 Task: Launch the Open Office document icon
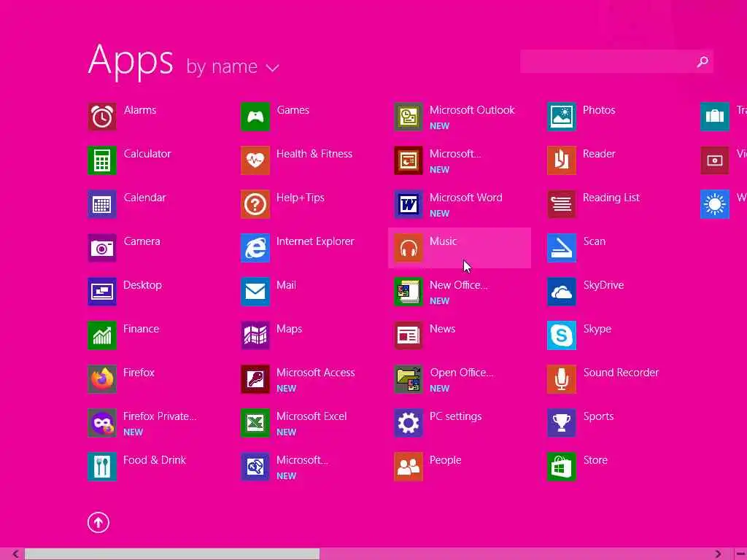pyautogui.click(x=409, y=379)
